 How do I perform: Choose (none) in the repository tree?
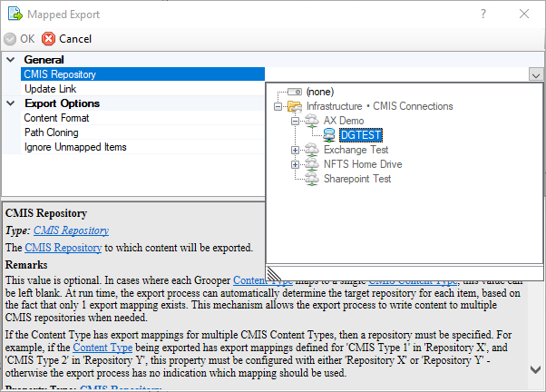tap(320, 92)
